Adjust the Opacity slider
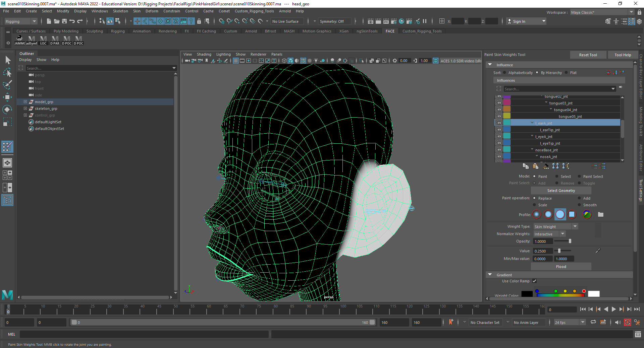 pyautogui.click(x=570, y=241)
